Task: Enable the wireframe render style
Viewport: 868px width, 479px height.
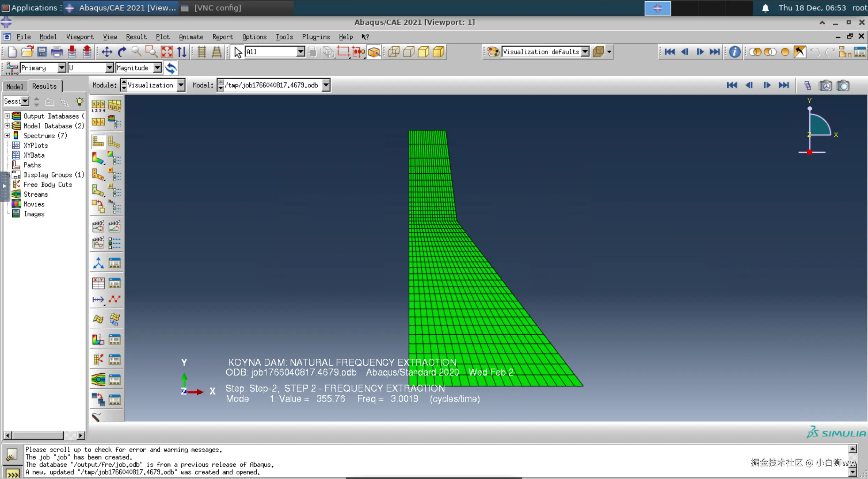Action: point(394,52)
